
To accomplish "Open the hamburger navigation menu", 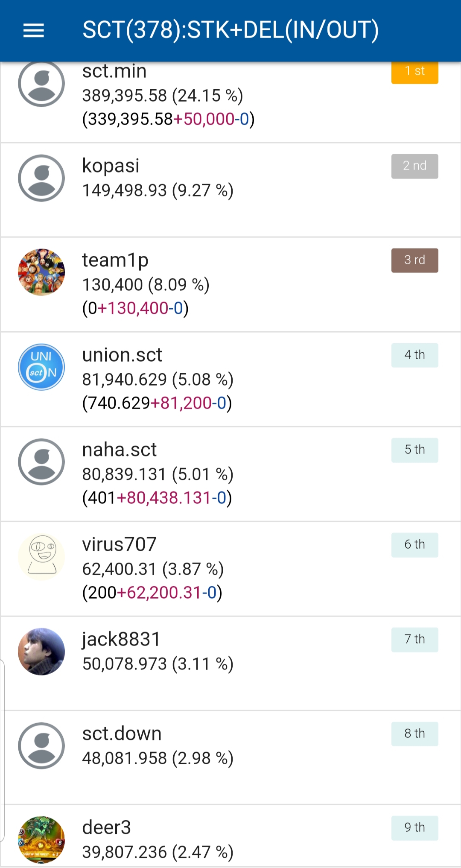I will click(33, 30).
